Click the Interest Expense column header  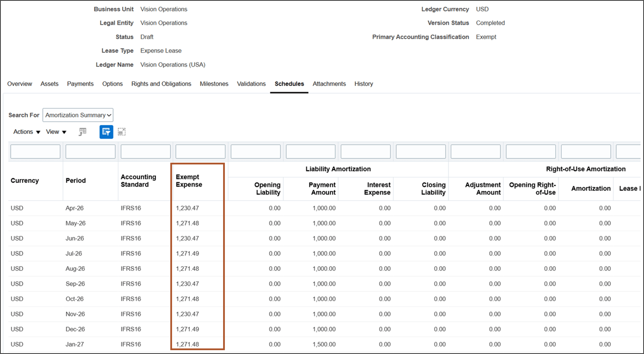[377, 189]
